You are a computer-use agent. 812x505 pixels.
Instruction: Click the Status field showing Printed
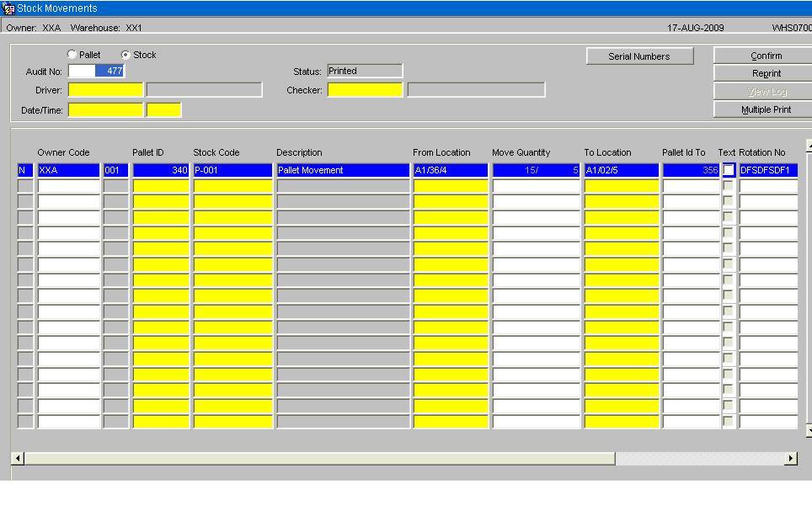[365, 71]
